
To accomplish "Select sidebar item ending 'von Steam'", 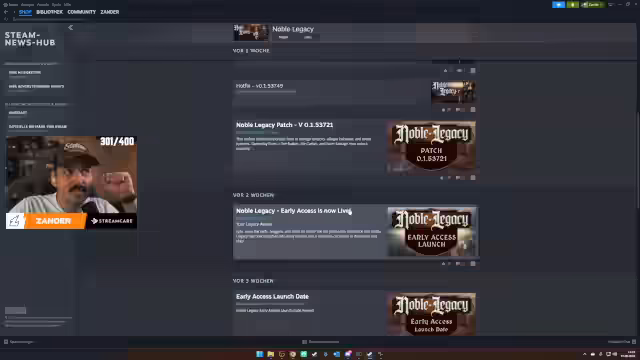I will [x=38, y=127].
